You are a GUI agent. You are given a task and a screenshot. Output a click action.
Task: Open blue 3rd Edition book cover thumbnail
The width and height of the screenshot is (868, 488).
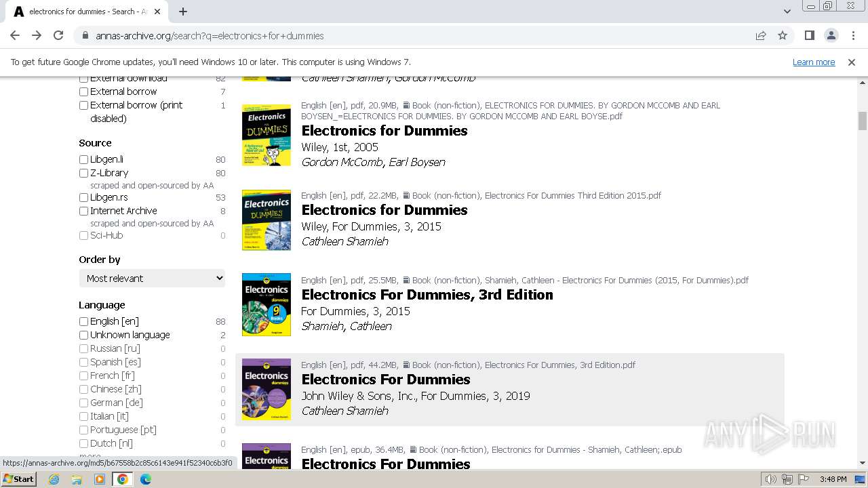pyautogui.click(x=267, y=305)
